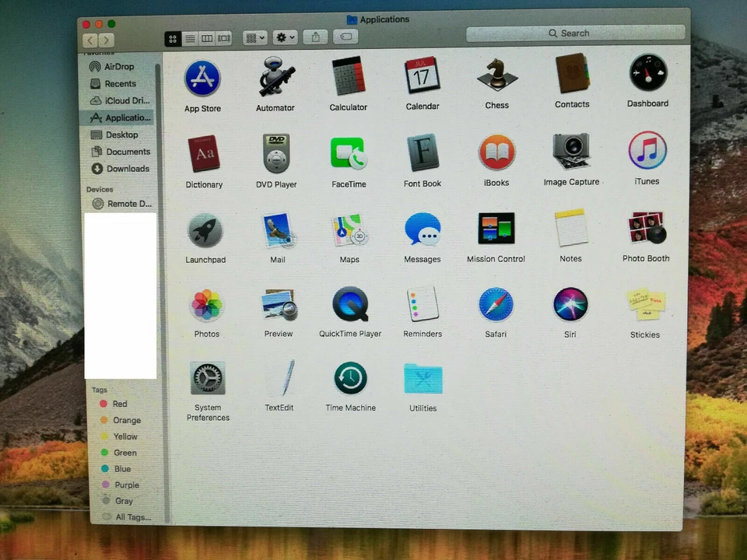The width and height of the screenshot is (747, 560).
Task: Enable cover flow view
Action: pyautogui.click(x=223, y=37)
